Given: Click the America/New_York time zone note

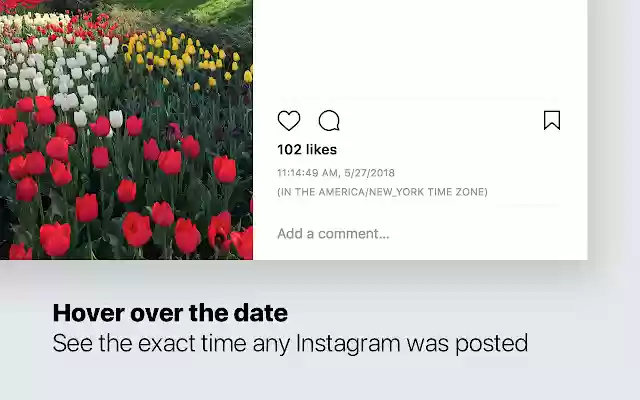Looking at the screenshot, I should click(x=382, y=192).
